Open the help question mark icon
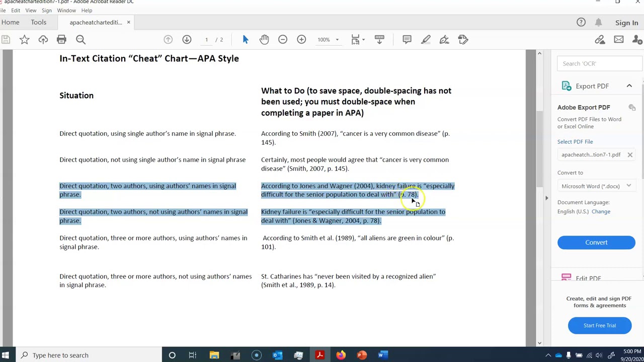Viewport: 644px width, 362px height. (x=581, y=23)
